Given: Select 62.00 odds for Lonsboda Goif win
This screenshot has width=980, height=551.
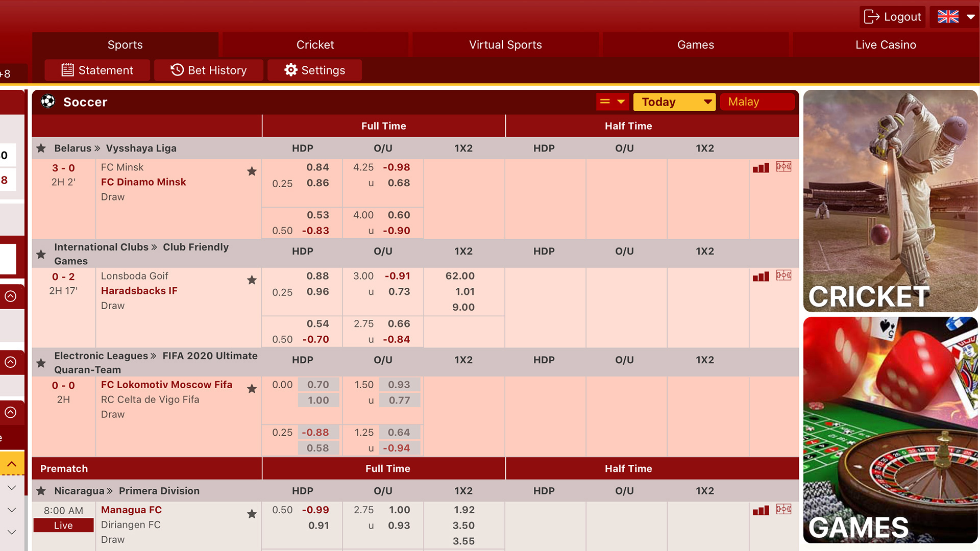Looking at the screenshot, I should point(460,276).
